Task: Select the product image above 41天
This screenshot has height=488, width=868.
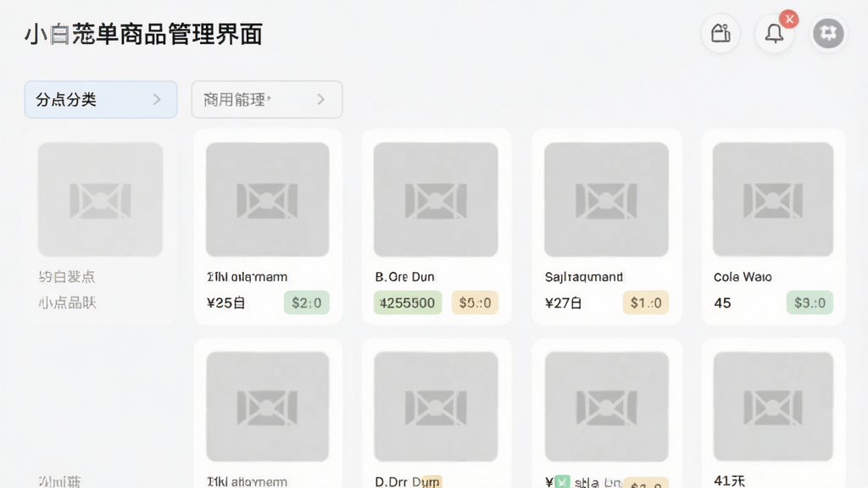Action: point(773,407)
